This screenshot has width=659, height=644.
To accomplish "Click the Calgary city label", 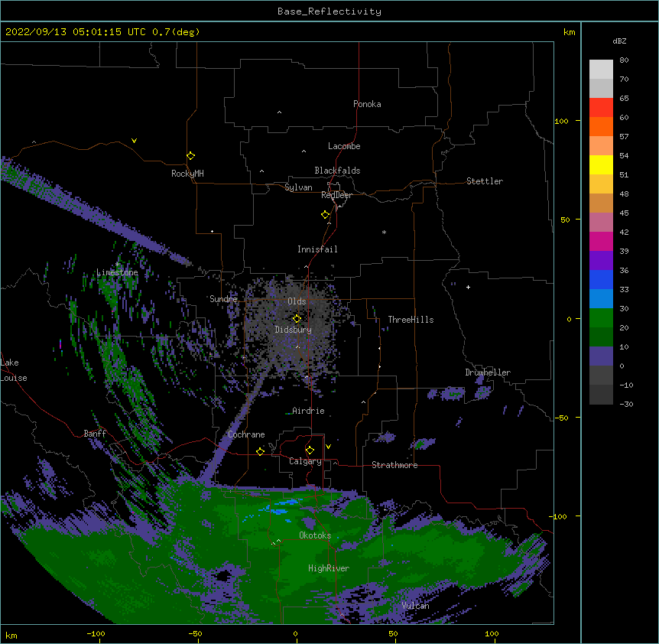I will 305,461.
